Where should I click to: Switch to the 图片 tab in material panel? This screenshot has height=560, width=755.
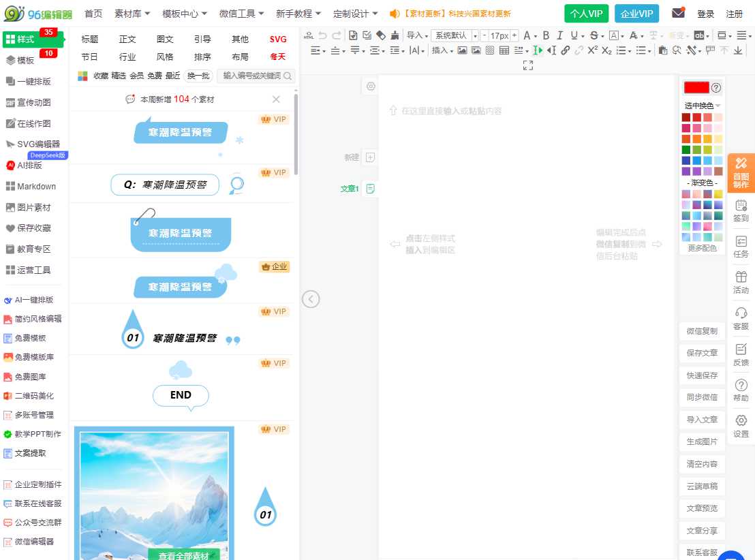[x=164, y=39]
